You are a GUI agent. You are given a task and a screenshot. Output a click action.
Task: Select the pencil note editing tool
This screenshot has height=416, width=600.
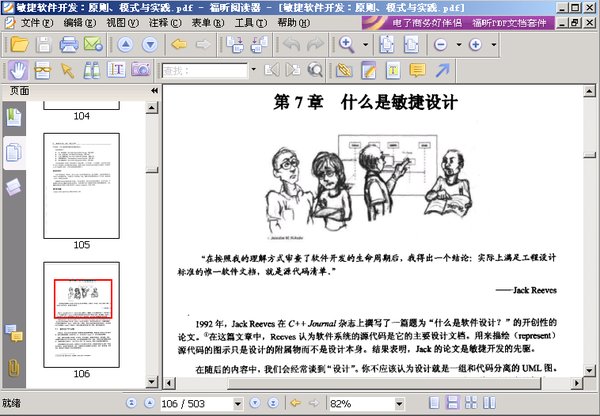368,70
